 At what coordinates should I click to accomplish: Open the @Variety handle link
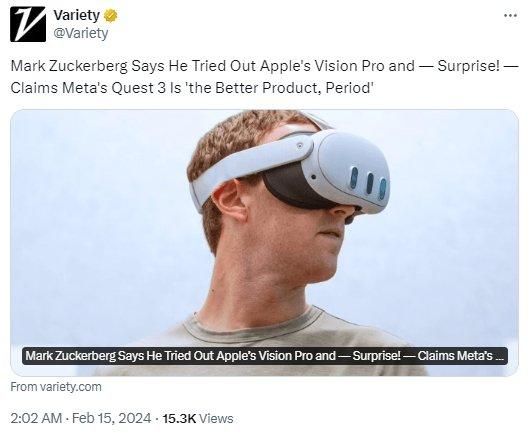81,33
